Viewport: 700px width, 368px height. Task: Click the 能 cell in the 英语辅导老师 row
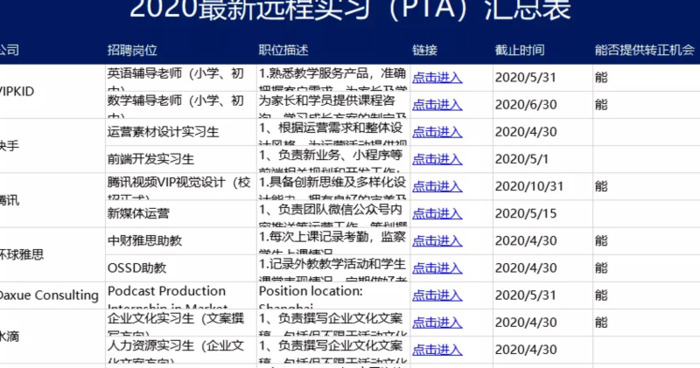point(646,78)
